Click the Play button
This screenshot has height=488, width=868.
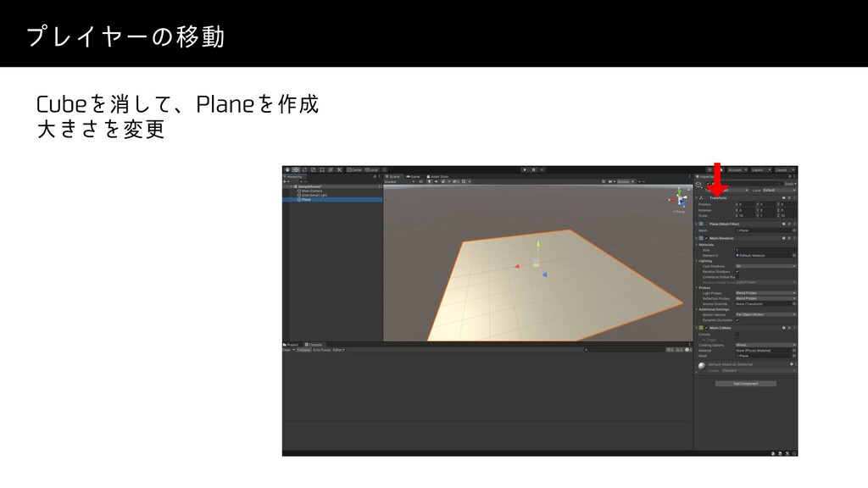point(525,169)
